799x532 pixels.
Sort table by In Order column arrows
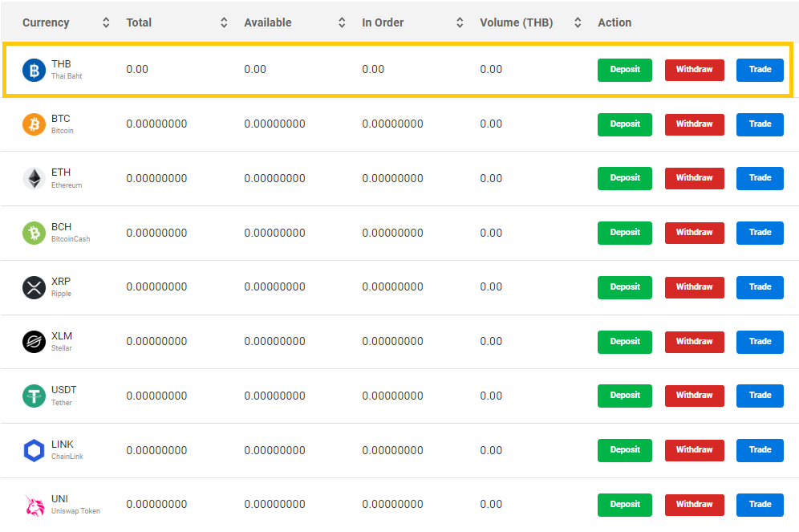(460, 22)
